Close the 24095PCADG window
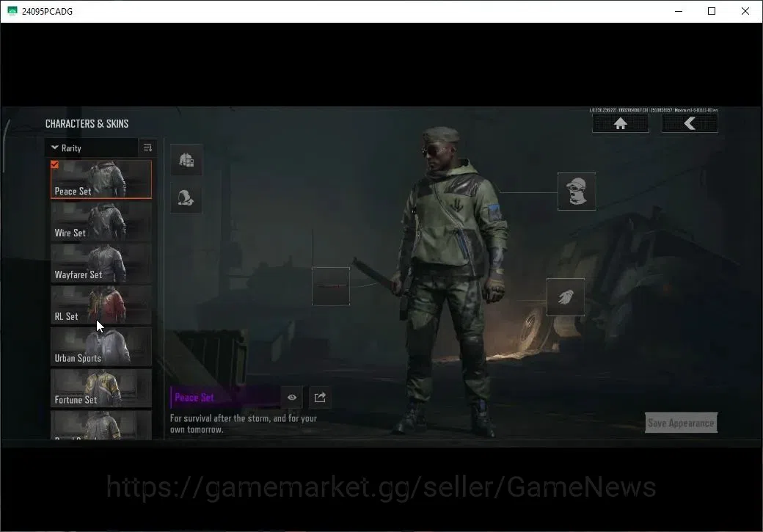Screen dimensions: 763x532 pyautogui.click(x=745, y=11)
